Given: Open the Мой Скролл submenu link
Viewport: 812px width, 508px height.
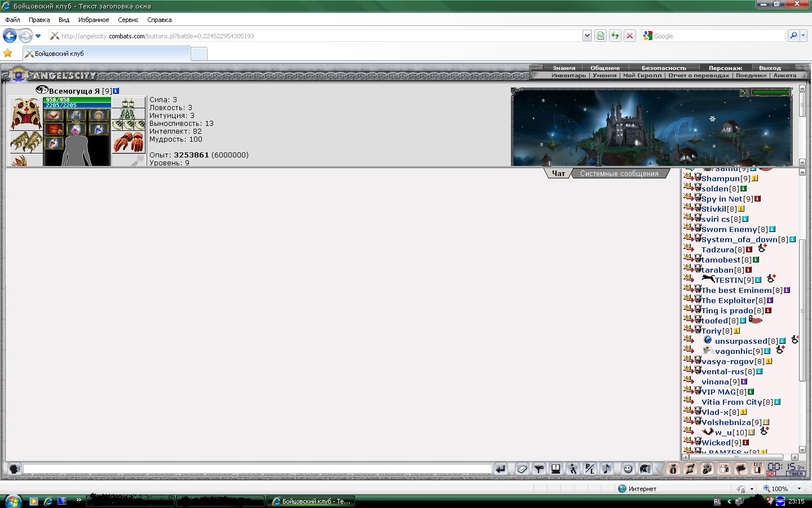Looking at the screenshot, I should point(642,75).
